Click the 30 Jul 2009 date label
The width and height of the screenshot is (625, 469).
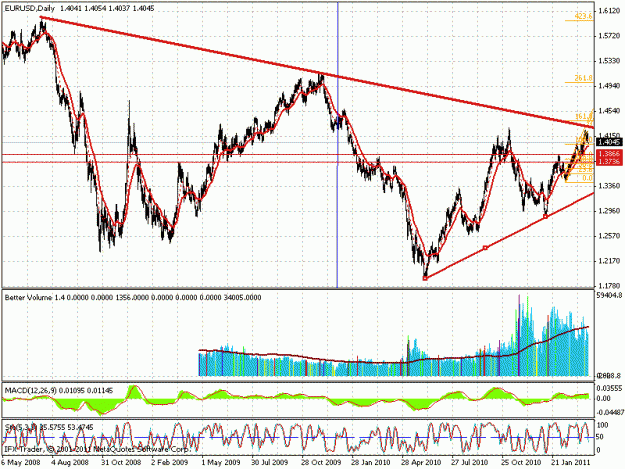pyautogui.click(x=269, y=462)
